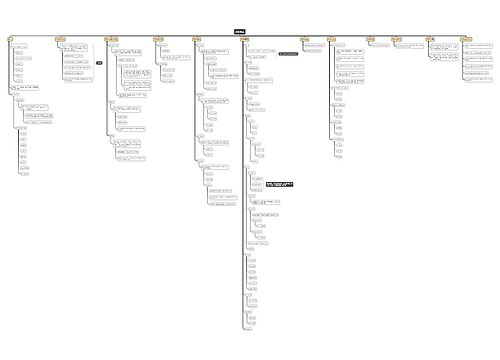This screenshot has height=360, width=500.
Task: Click the eighth yellow branch node from left
Action: pos(331,39)
